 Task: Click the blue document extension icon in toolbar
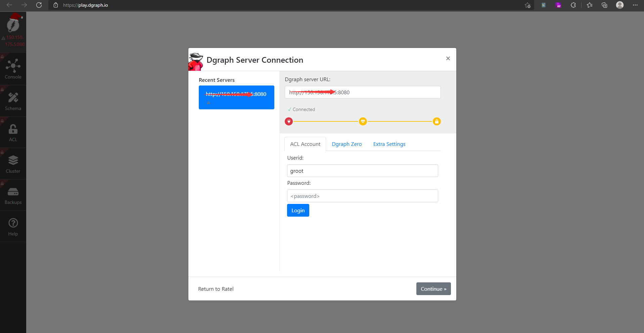tap(544, 5)
